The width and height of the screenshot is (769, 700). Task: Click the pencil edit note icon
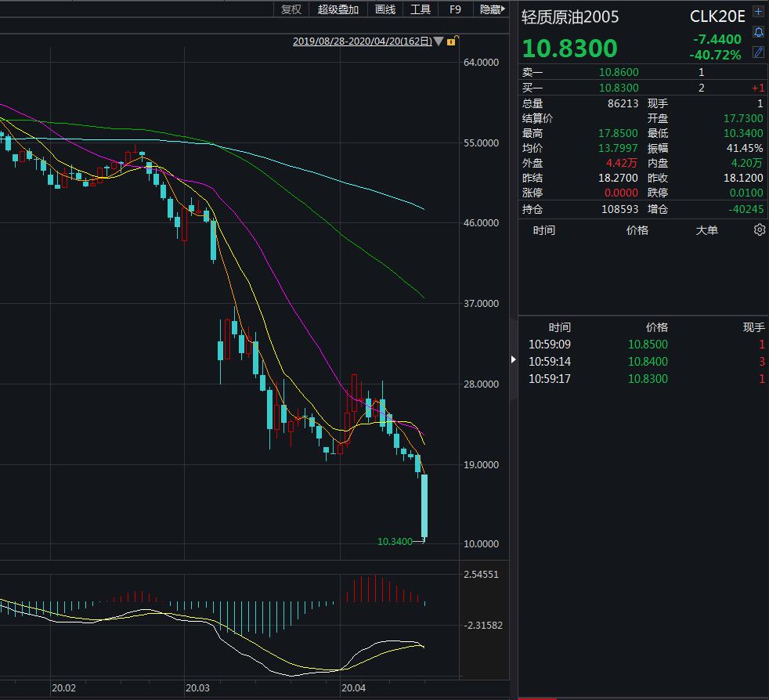pos(758,52)
